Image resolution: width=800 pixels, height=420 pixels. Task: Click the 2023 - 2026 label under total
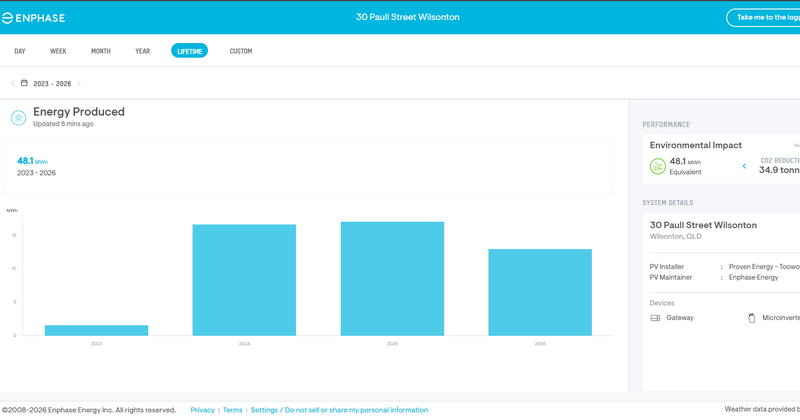pyautogui.click(x=36, y=173)
